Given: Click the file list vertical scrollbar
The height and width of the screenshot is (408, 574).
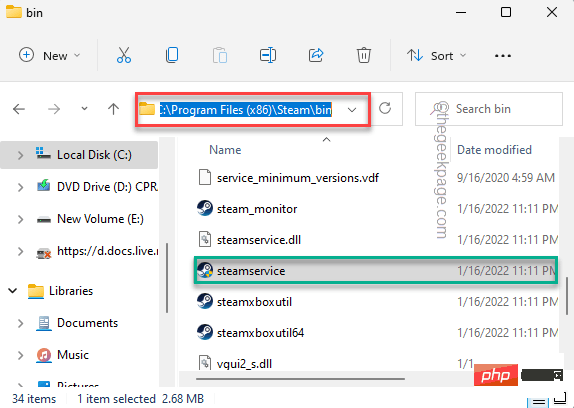Looking at the screenshot, I should [567, 296].
